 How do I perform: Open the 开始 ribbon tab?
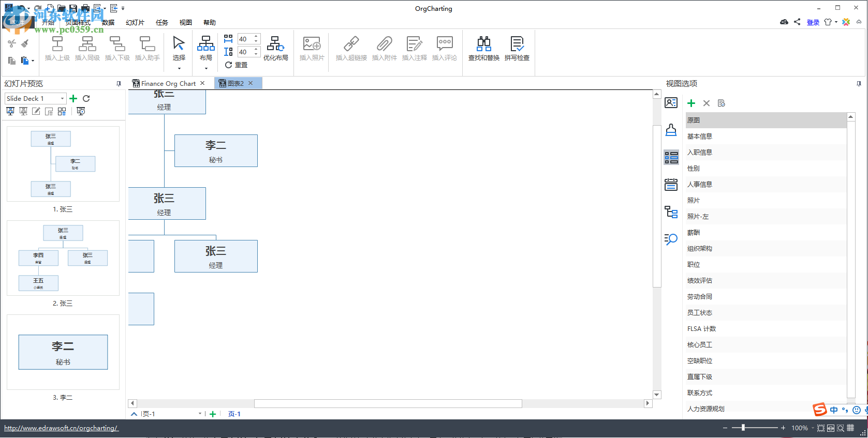[48, 23]
